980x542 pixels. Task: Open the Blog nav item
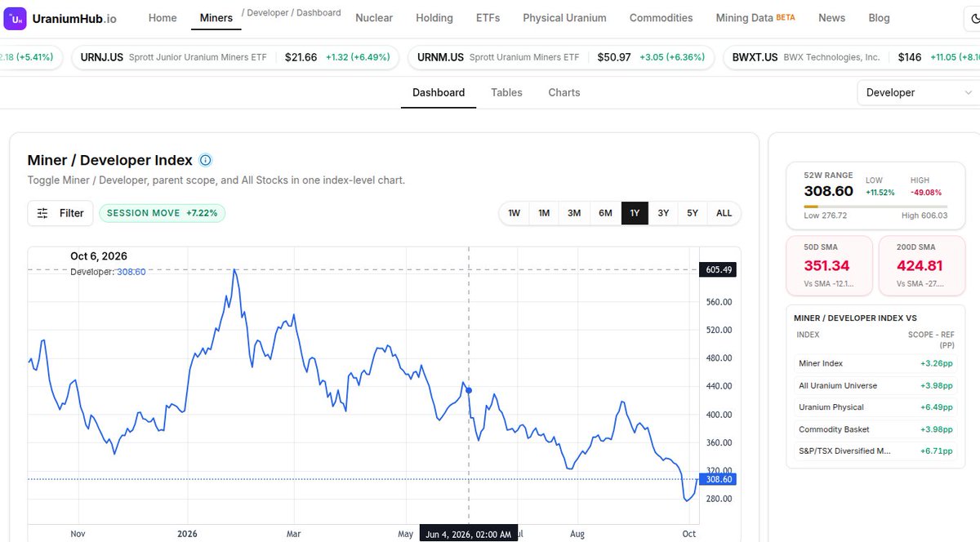pos(880,18)
